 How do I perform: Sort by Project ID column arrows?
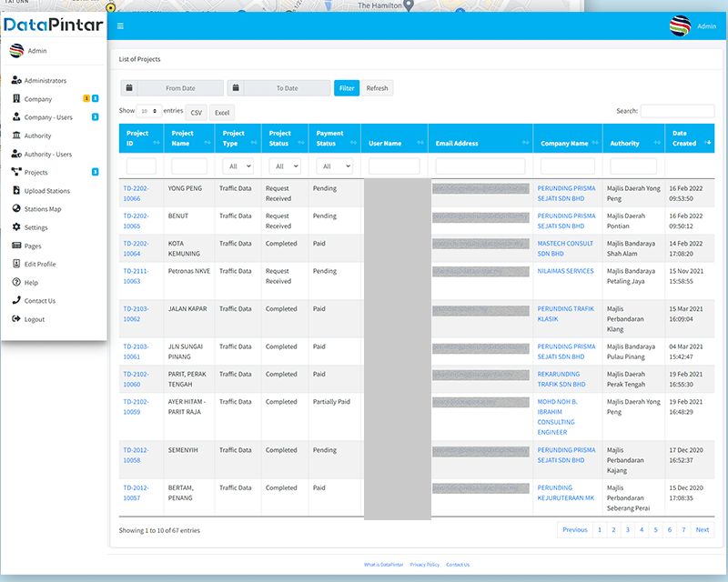pyautogui.click(x=156, y=143)
